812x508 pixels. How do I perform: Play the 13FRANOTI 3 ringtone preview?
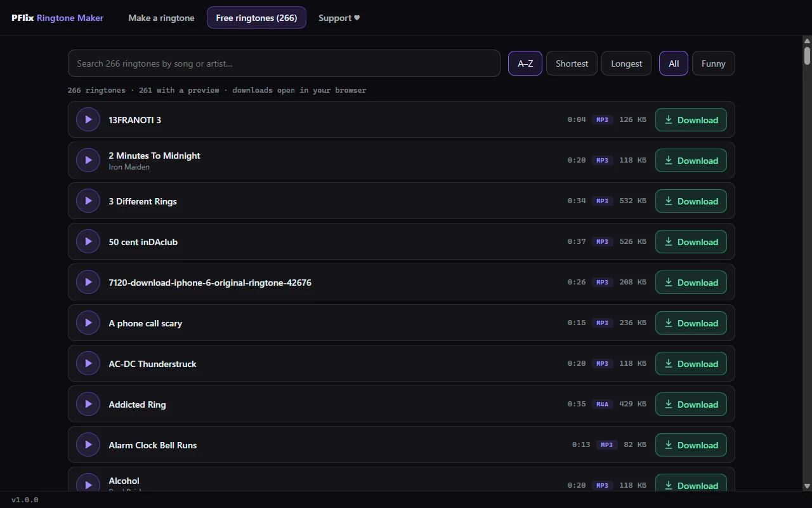point(88,119)
